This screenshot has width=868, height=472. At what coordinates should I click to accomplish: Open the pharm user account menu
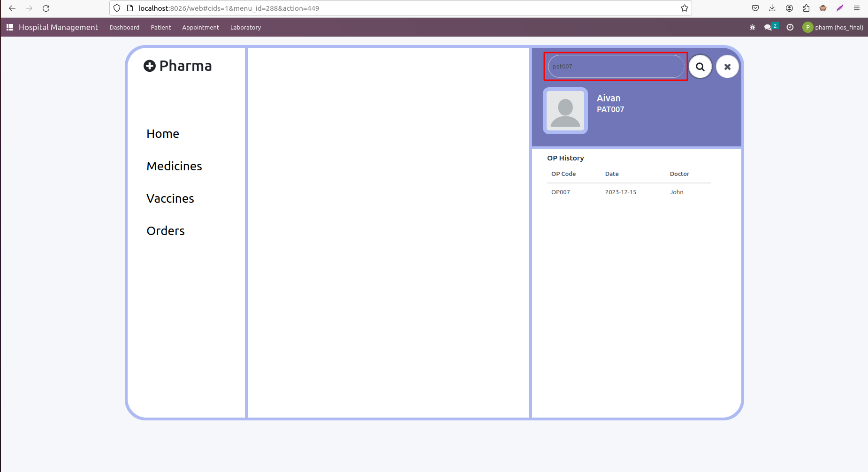pos(833,27)
